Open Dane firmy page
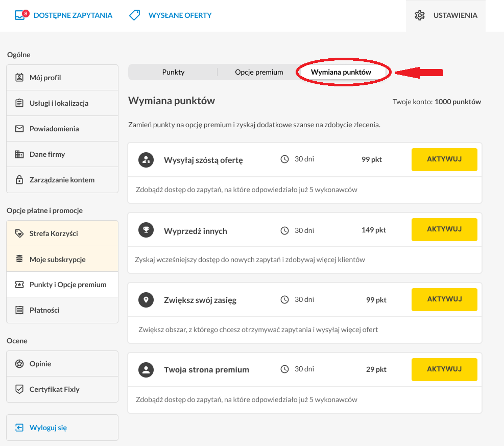 62,154
